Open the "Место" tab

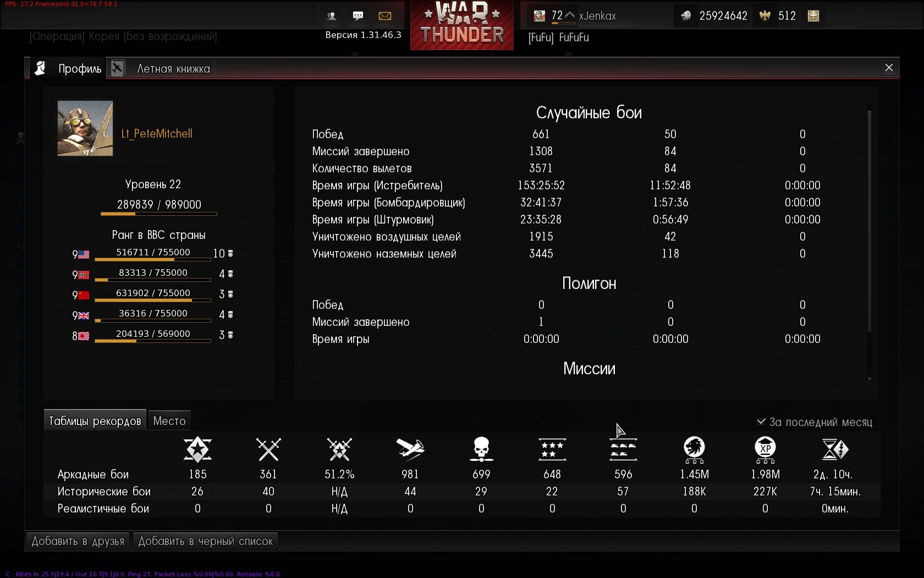tap(169, 421)
